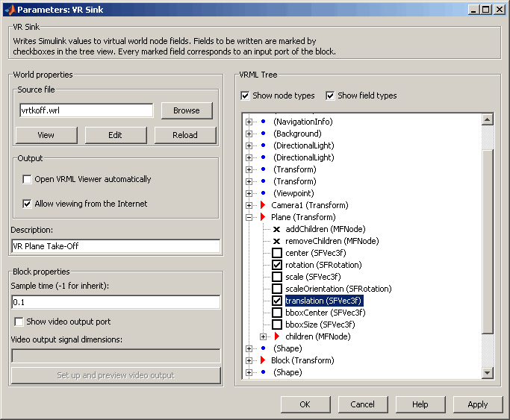This screenshot has height=420, width=510.
Task: Disable Allow viewing from the Internet
Action: pos(27,204)
